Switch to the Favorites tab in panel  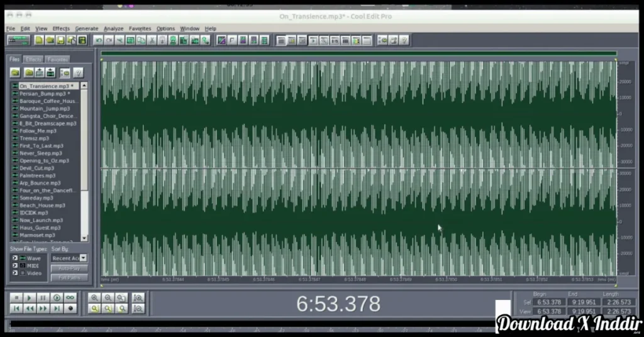[x=57, y=59]
